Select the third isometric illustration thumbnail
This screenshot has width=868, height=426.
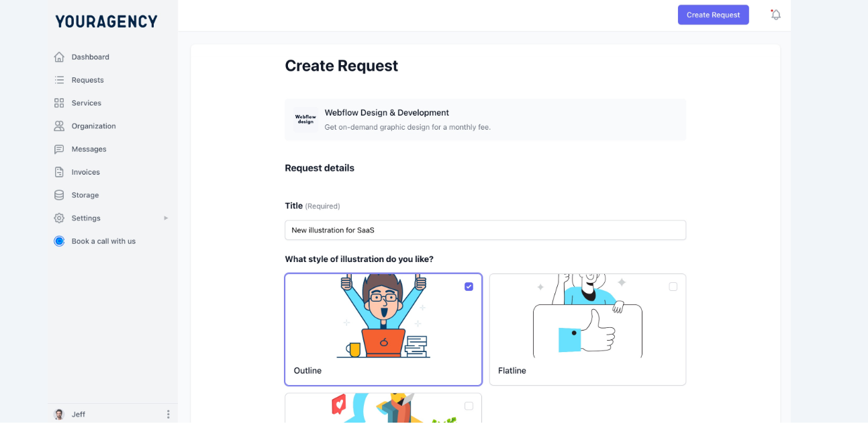point(383,409)
